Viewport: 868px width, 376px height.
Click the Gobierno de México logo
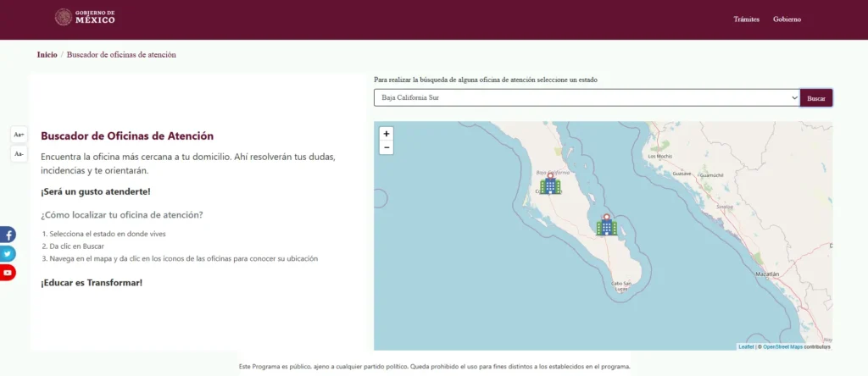click(x=86, y=17)
